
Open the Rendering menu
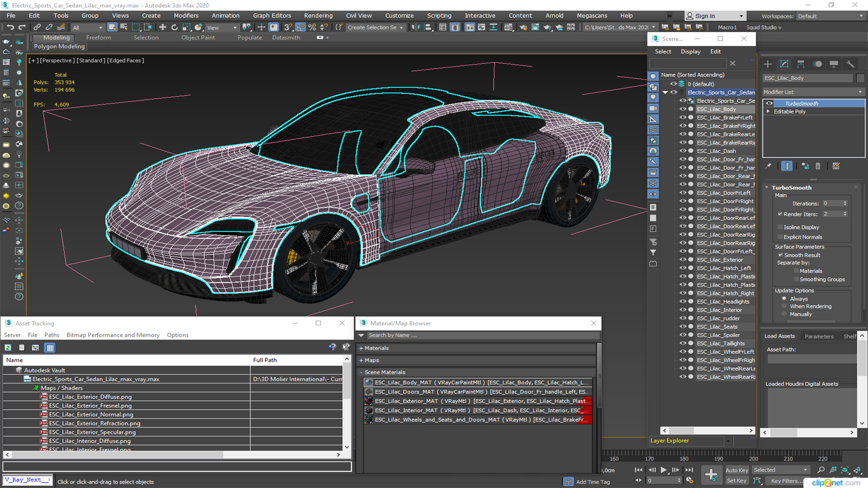coord(318,15)
